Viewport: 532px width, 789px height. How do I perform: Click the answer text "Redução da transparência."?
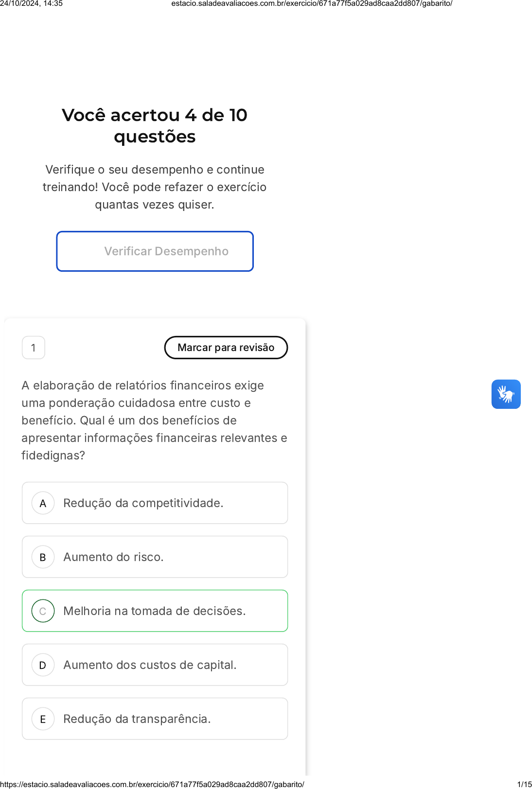pyautogui.click(x=137, y=719)
